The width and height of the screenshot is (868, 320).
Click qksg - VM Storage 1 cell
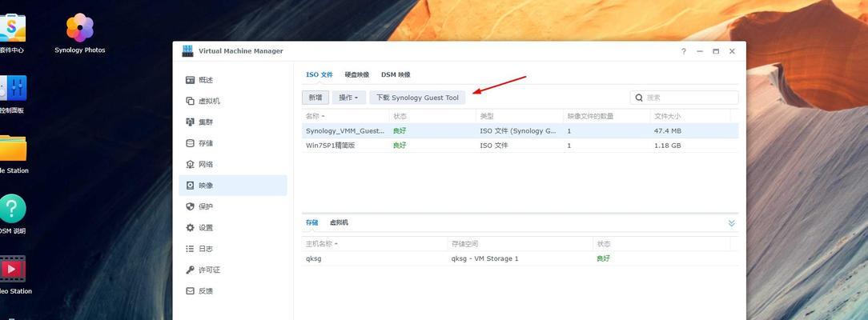(x=485, y=258)
